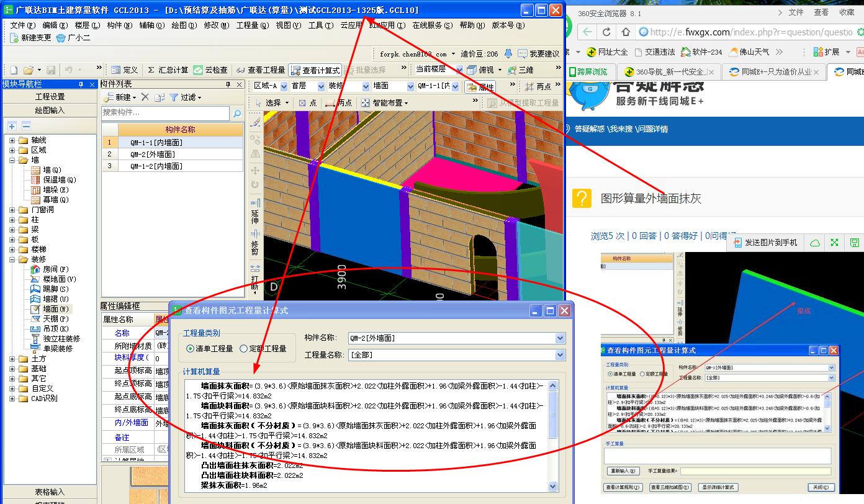Click the formula list vertical scrollbar
Viewport: 864px width, 504px height.
tap(552, 436)
